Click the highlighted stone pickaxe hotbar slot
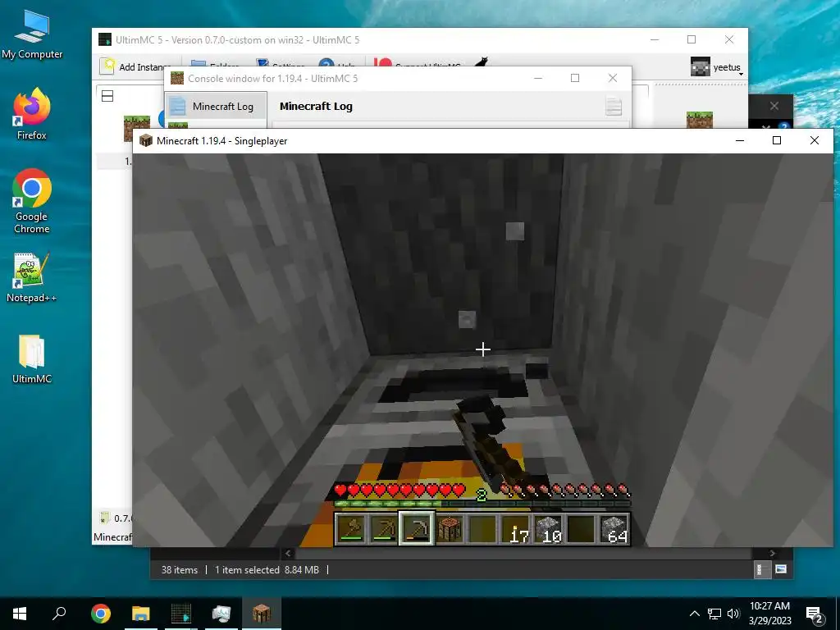The image size is (840, 630). point(417,529)
